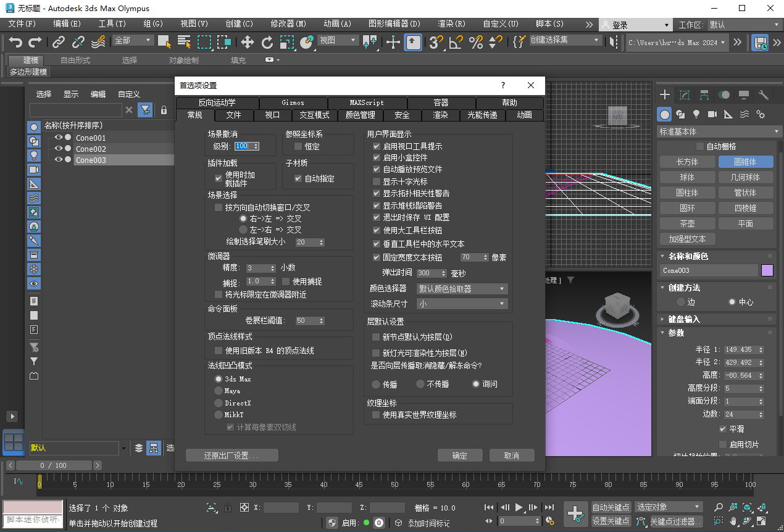Toggle the Percent Snap icon
This screenshot has height=532, width=784.
[475, 42]
